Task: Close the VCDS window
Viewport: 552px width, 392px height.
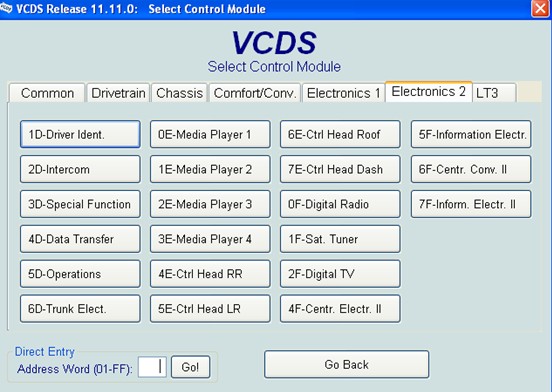Action: 540,8
